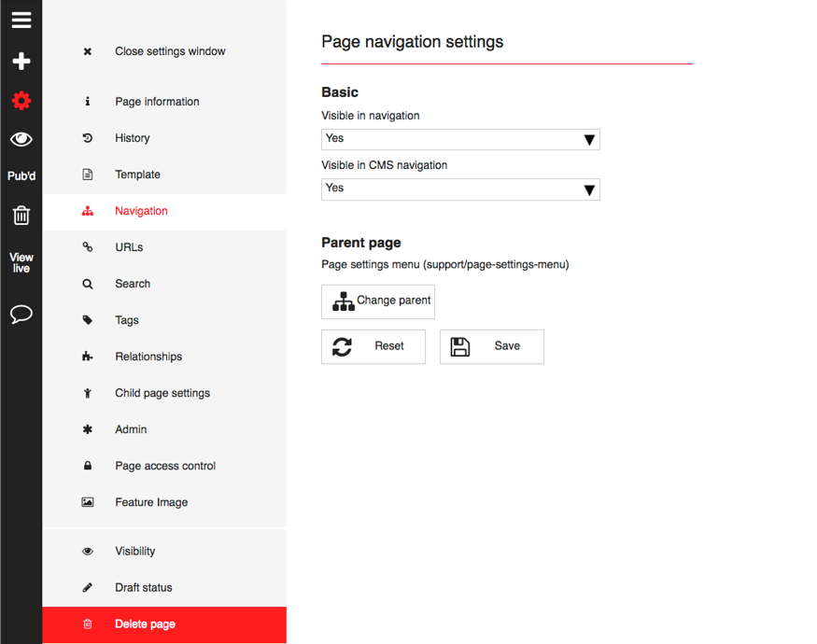Screen dimensions: 817x644
Task: Click the Parent page section heading
Action: click(x=361, y=243)
